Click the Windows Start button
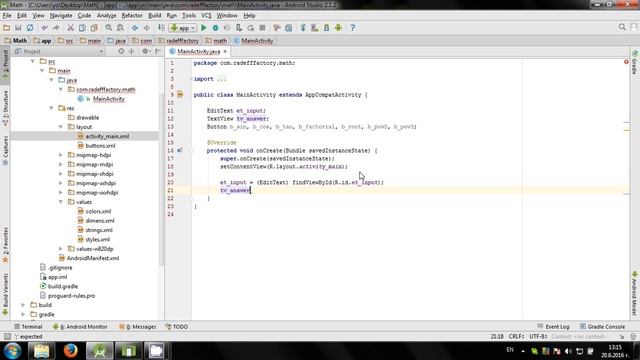 coord(12,351)
